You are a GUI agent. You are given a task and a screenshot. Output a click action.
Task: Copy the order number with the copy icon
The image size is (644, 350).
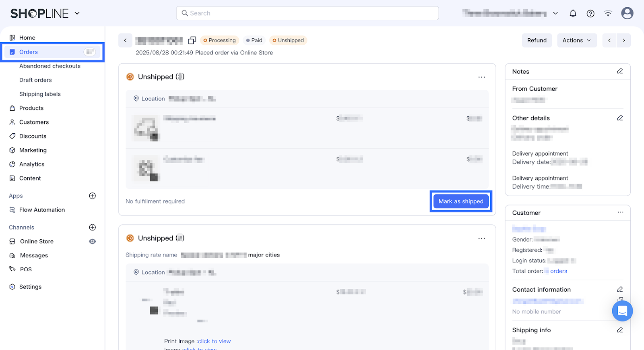click(x=192, y=40)
